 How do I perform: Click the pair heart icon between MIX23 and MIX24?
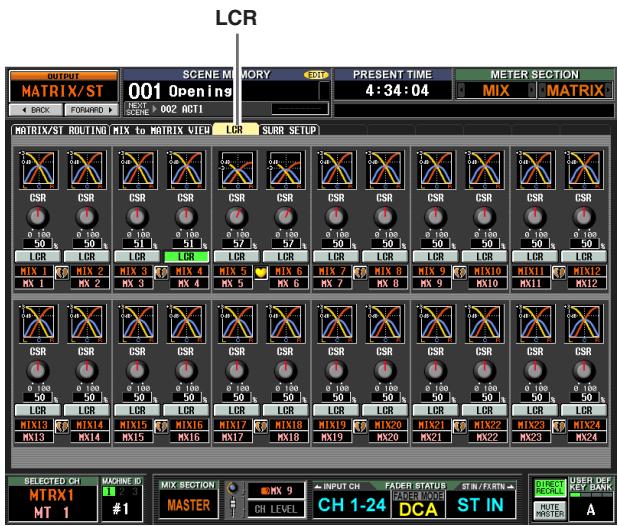coord(559,426)
